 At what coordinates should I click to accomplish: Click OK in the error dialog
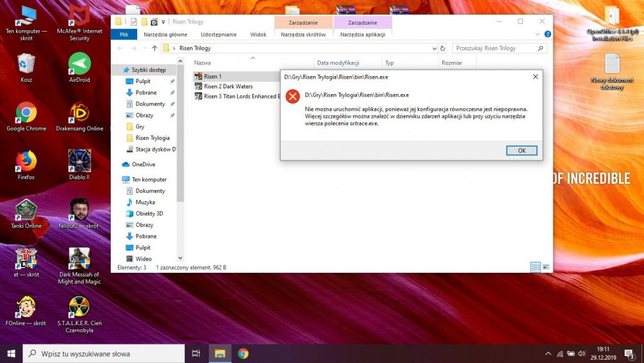(522, 150)
